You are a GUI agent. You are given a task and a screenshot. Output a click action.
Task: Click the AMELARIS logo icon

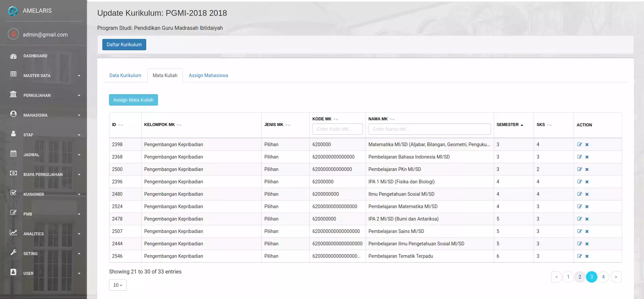pos(13,11)
